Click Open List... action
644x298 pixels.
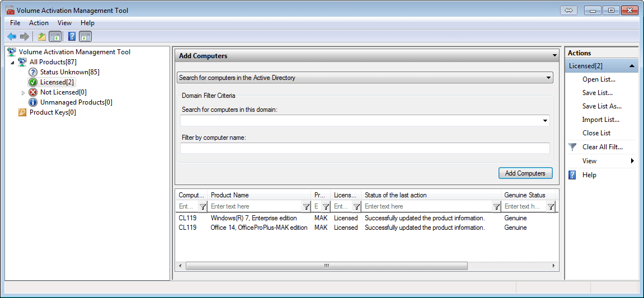click(x=599, y=79)
